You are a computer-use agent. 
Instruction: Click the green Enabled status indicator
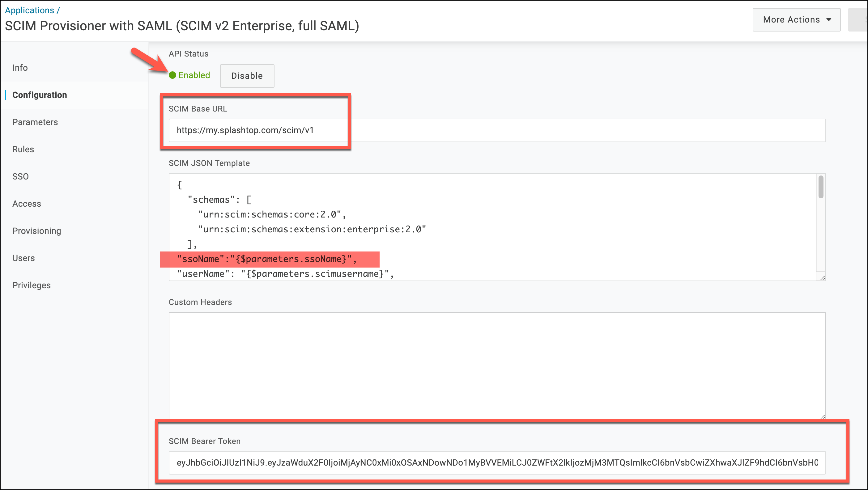coord(189,75)
